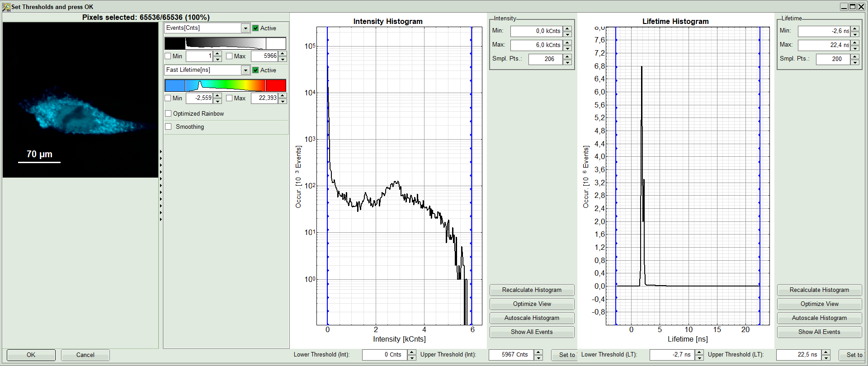Open the Fast Lifetime[ns] dropdown
The image size is (868, 366).
tap(245, 70)
